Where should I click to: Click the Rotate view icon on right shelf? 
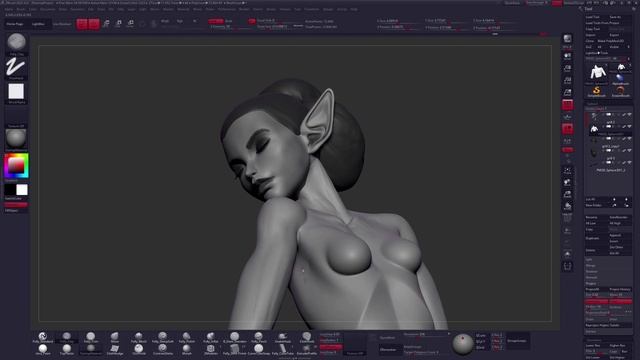pyautogui.click(x=568, y=207)
